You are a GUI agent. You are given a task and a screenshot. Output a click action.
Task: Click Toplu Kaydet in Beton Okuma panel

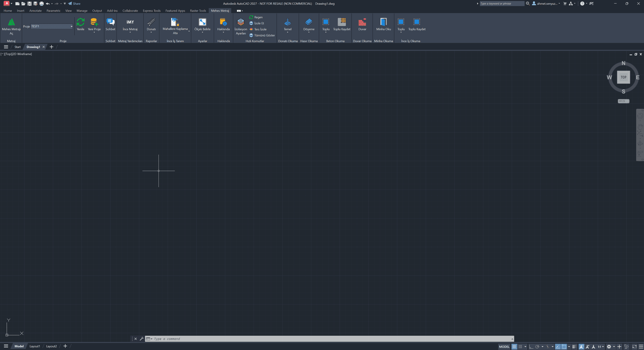click(342, 24)
